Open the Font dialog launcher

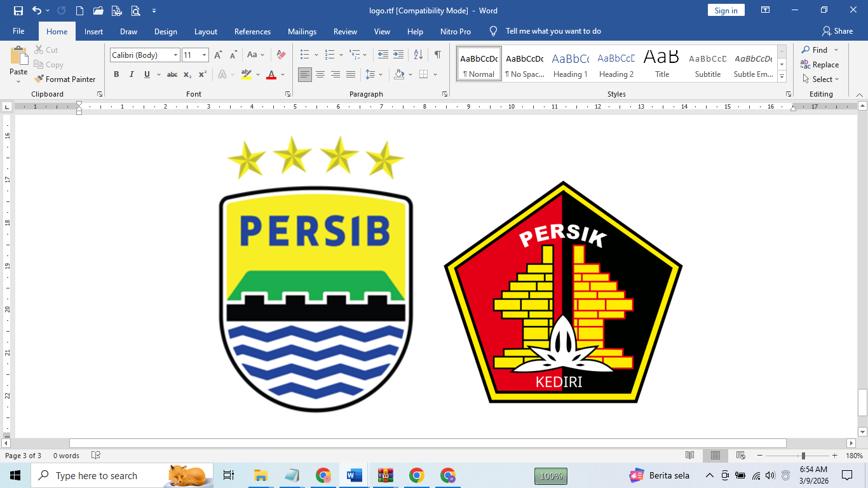288,94
